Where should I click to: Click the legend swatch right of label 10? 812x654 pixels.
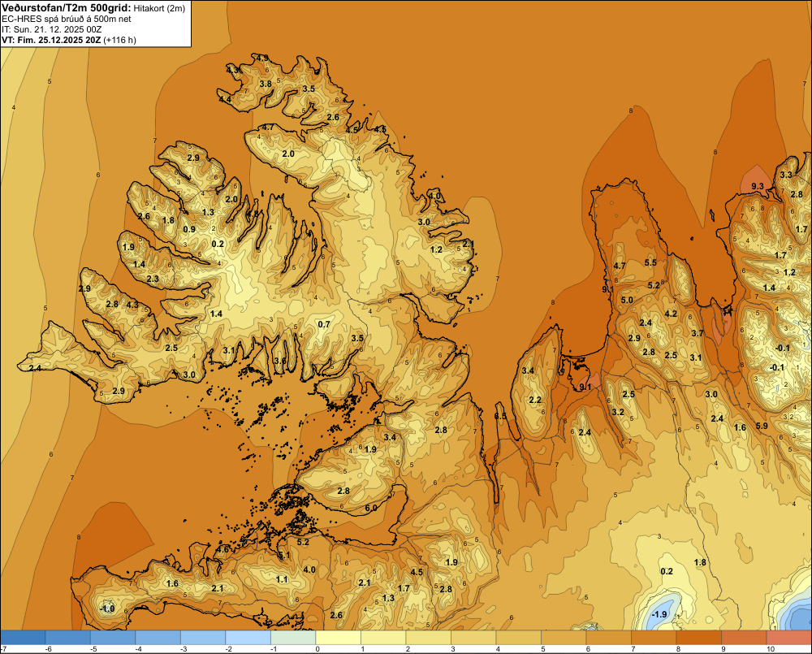point(788,637)
